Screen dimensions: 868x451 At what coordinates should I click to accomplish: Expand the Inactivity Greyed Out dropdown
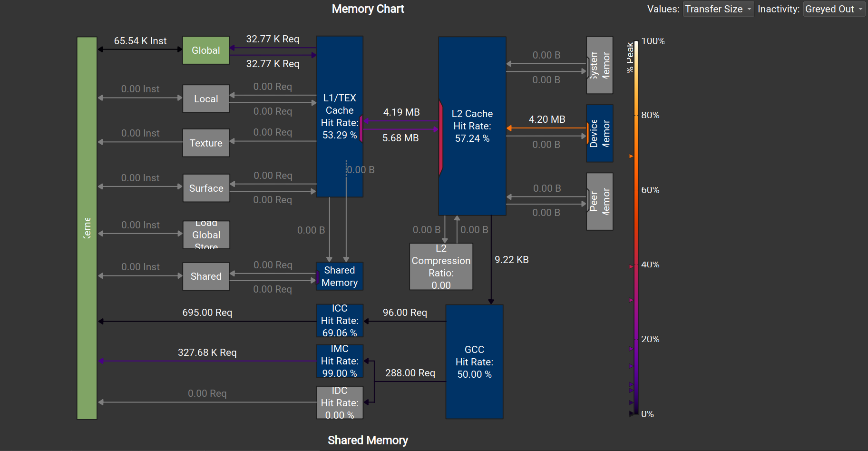[x=834, y=9]
